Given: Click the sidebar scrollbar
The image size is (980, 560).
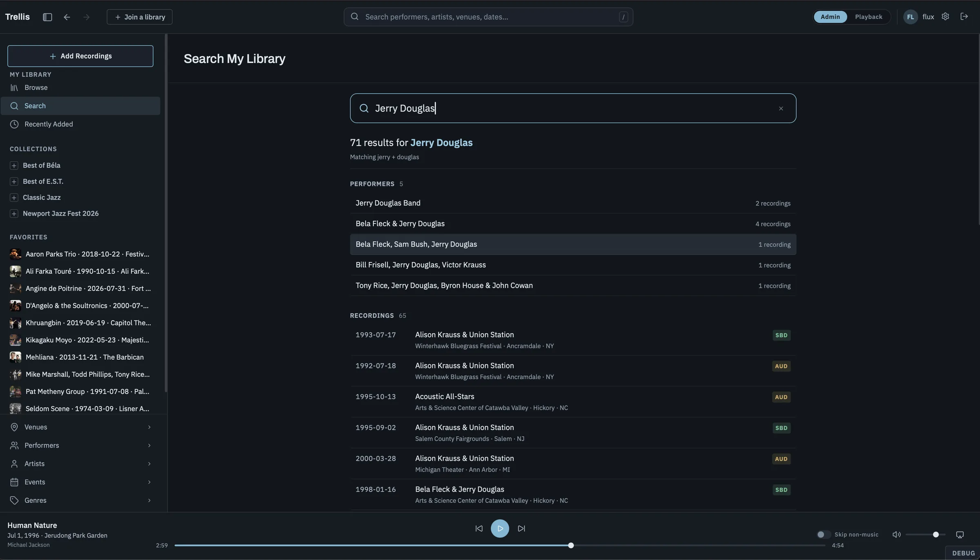Looking at the screenshot, I should point(166,212).
